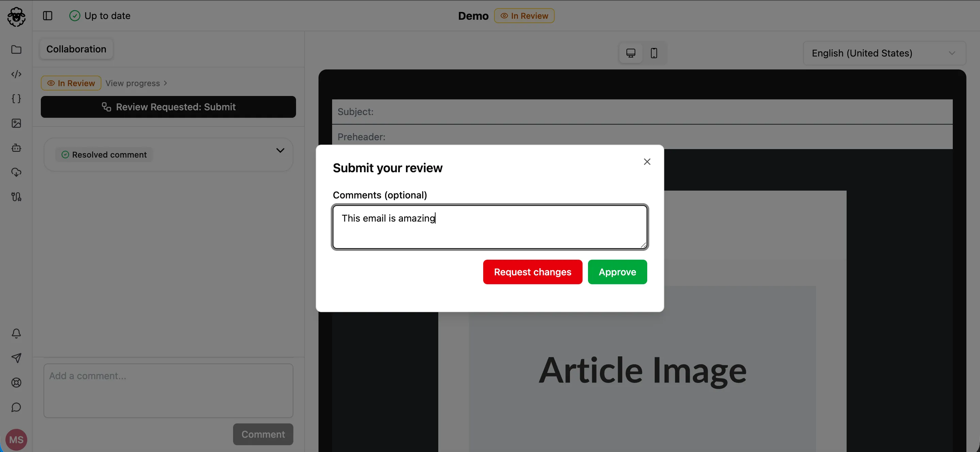980x452 pixels.
Task: Click the curly braces variables icon
Action: [x=16, y=99]
